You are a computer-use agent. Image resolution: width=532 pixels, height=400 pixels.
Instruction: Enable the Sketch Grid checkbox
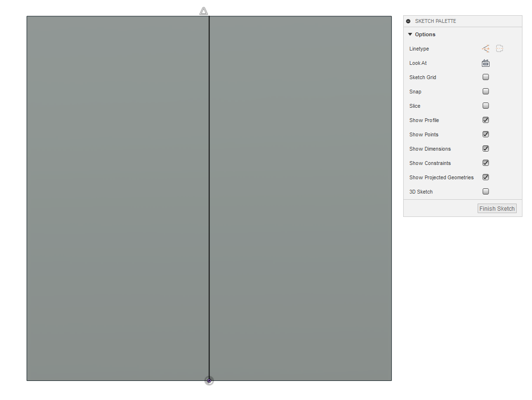coord(486,77)
